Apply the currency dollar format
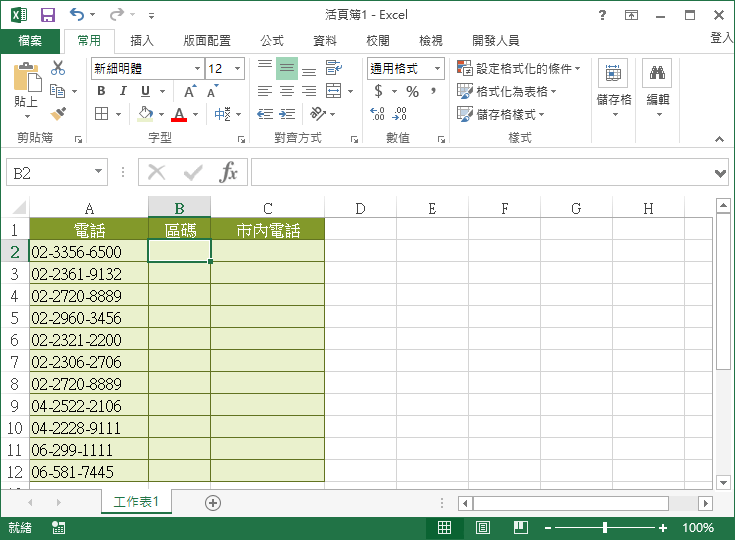Viewport: 735px width, 540px height. tap(378, 91)
